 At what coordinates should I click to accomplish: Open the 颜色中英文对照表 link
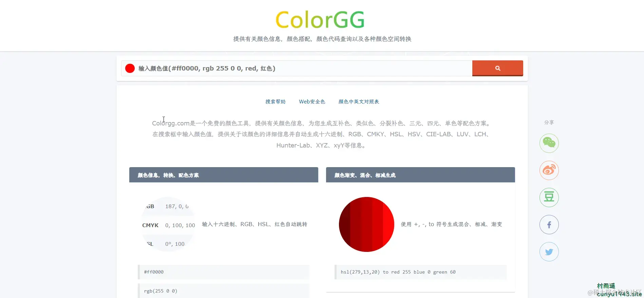pyautogui.click(x=359, y=102)
